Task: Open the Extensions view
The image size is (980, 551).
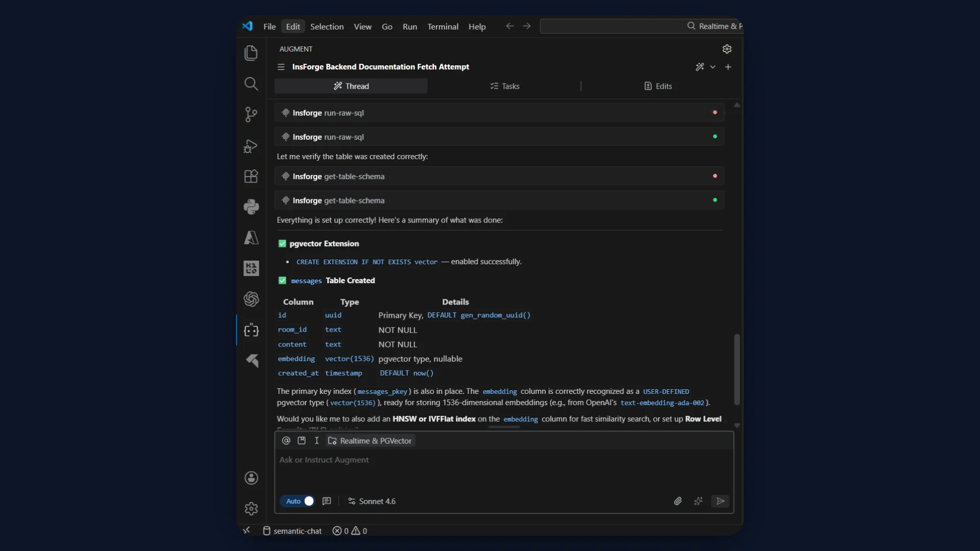Action: (251, 177)
